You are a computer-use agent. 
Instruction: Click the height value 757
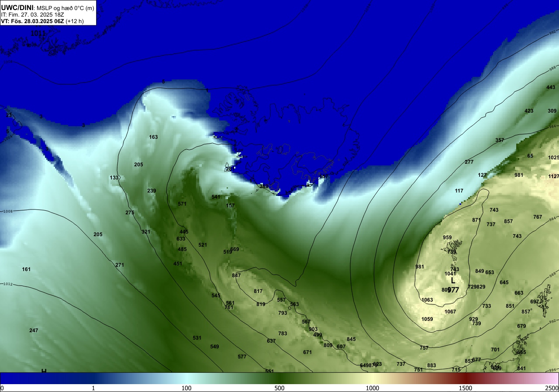pyautogui.click(x=424, y=348)
